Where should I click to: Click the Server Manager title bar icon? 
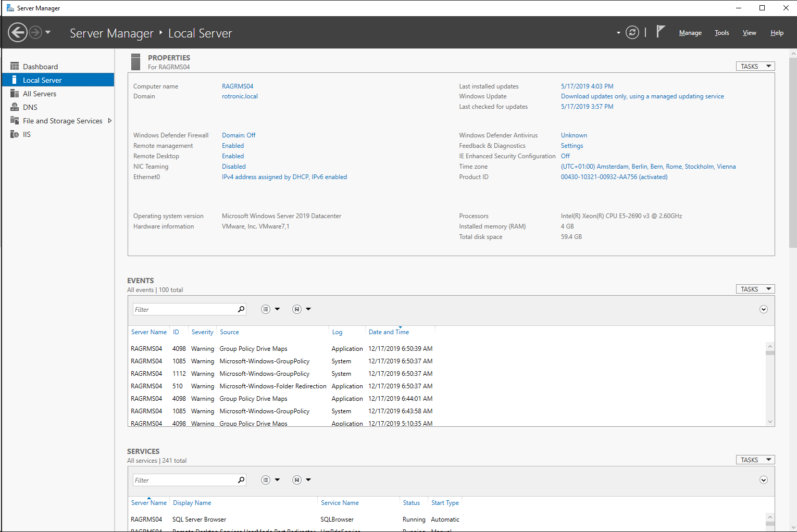10,8
